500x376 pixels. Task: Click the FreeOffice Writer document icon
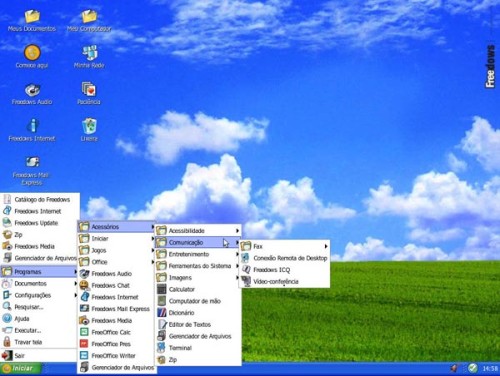[x=84, y=355]
